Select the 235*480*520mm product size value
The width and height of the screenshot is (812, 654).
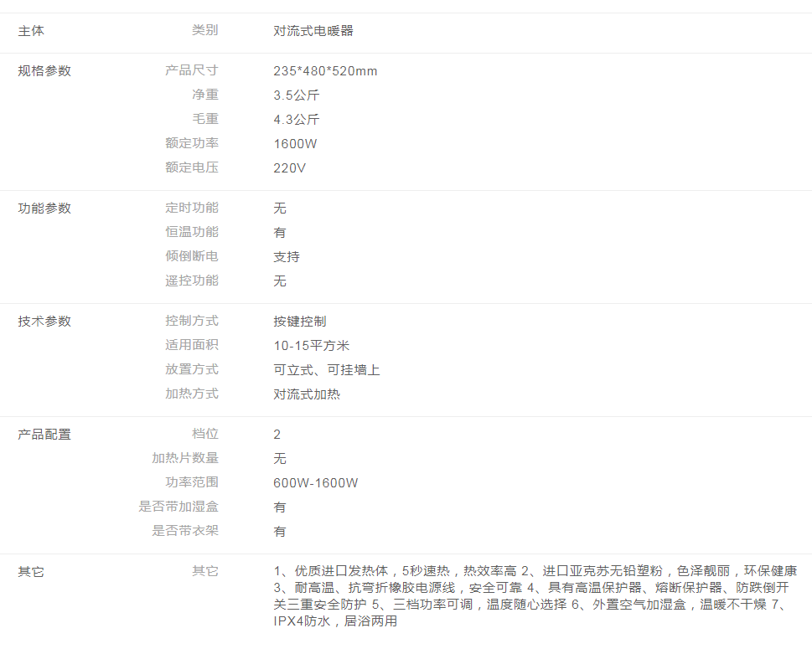click(325, 71)
